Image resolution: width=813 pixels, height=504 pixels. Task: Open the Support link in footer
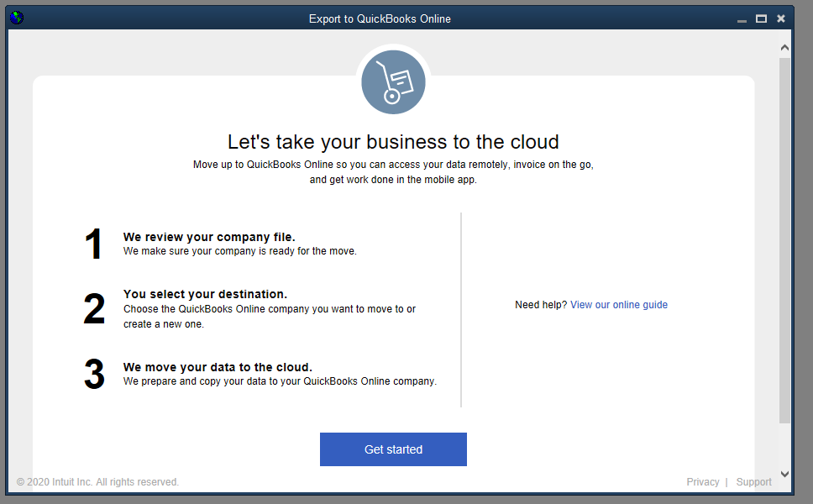click(x=753, y=482)
